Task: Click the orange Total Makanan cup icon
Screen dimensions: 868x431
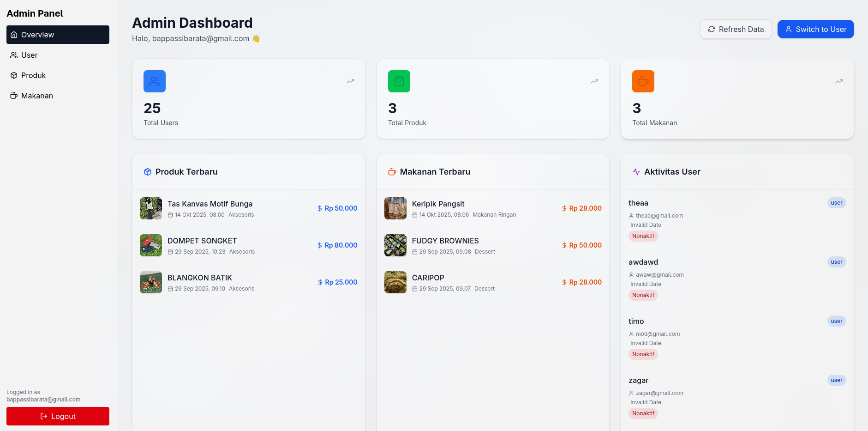Action: click(643, 81)
